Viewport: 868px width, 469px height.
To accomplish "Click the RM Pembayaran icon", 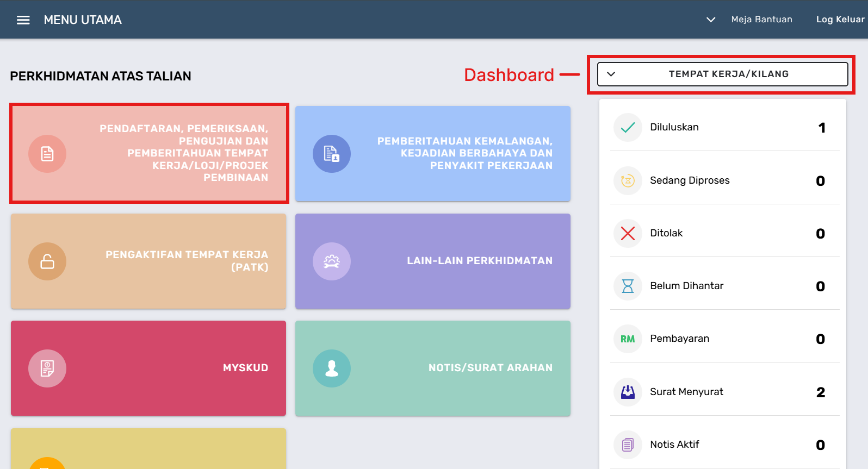I will (x=628, y=339).
